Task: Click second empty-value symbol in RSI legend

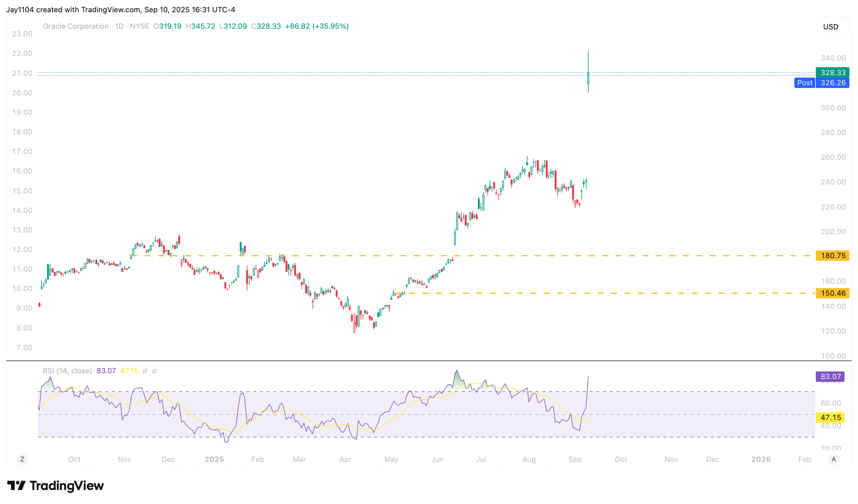Action: pyautogui.click(x=154, y=371)
